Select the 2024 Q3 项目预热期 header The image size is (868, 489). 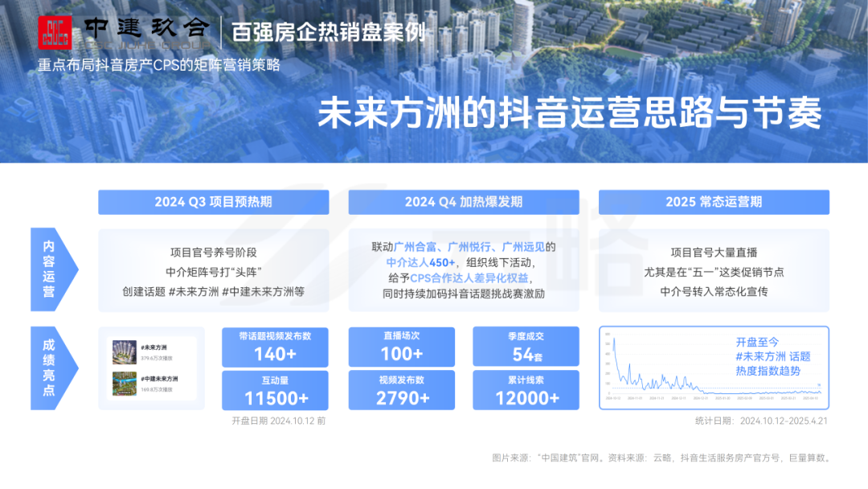click(x=214, y=202)
